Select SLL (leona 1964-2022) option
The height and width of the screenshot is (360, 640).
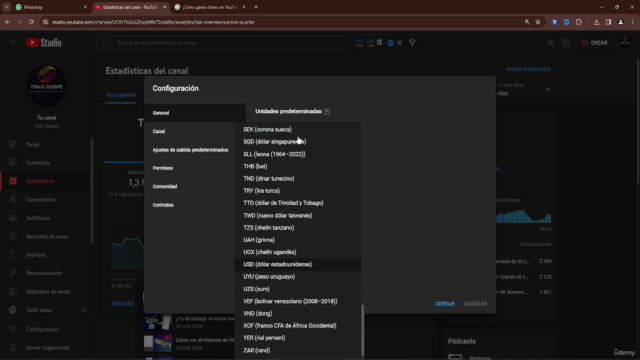point(298,154)
